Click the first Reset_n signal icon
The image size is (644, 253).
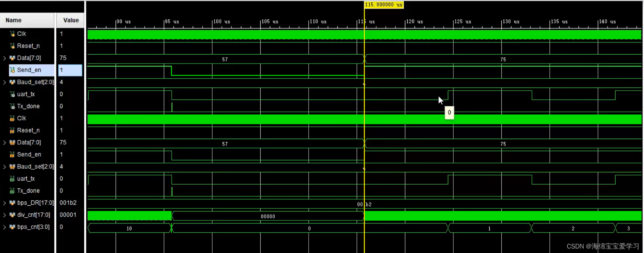pos(12,46)
